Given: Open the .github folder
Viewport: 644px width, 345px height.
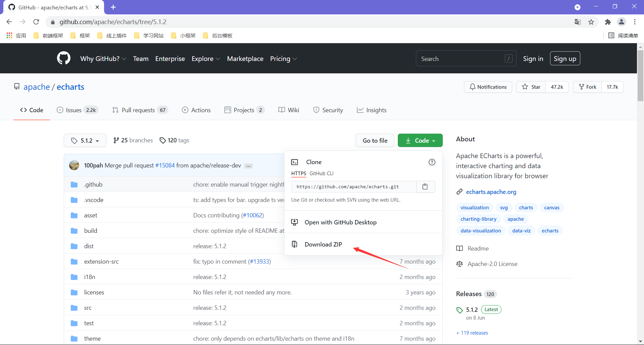Looking at the screenshot, I should tap(93, 185).
